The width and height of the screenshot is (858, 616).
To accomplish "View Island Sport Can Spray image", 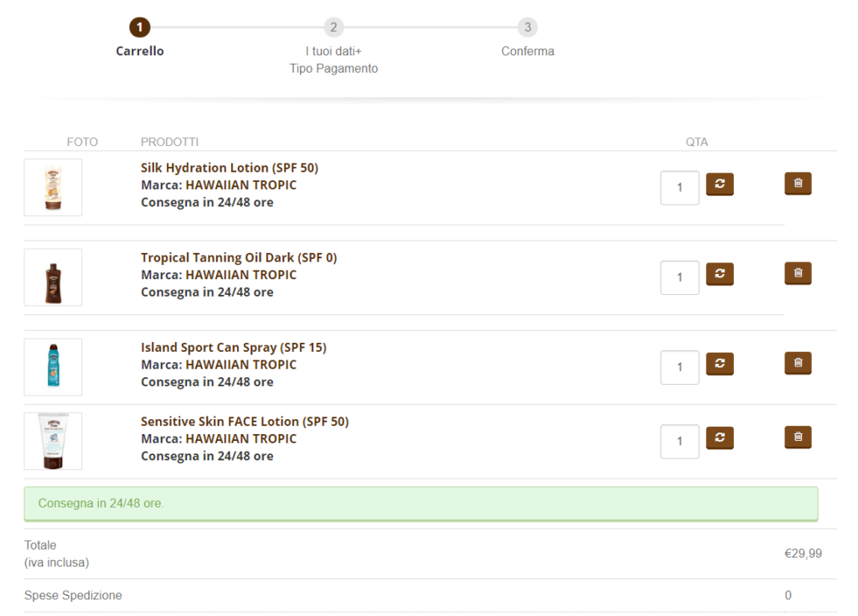I will (x=53, y=367).
